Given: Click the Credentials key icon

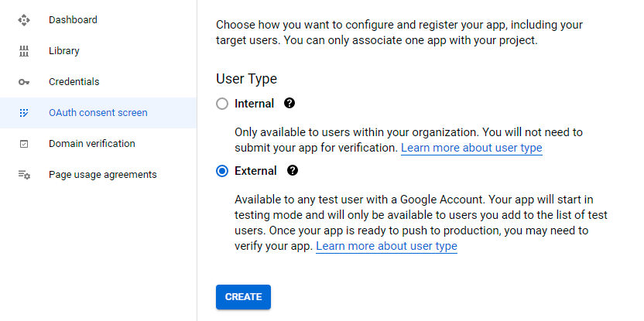Looking at the screenshot, I should 24,82.
